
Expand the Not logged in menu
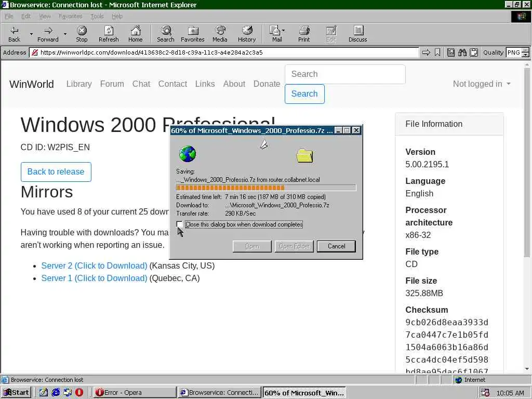pyautogui.click(x=482, y=84)
